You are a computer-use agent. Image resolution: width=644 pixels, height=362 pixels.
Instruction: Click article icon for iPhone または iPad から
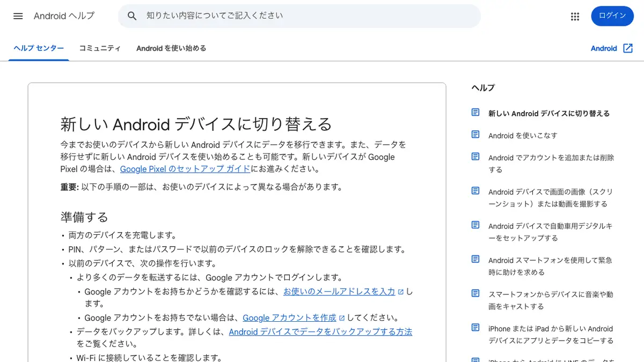coord(475,328)
